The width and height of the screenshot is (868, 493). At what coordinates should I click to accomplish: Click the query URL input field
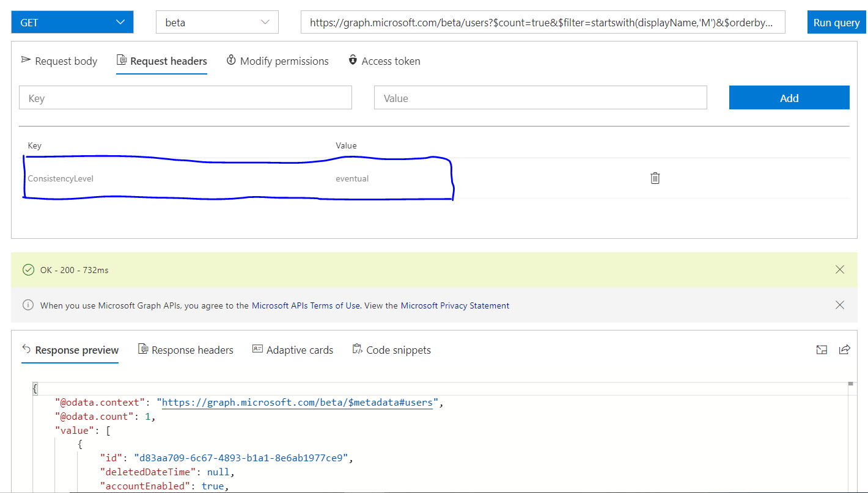(543, 23)
